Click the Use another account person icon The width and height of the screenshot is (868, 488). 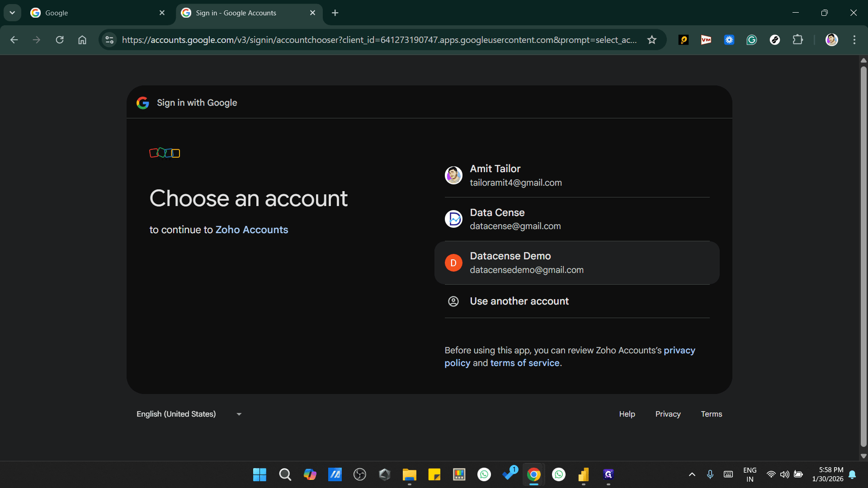click(453, 301)
